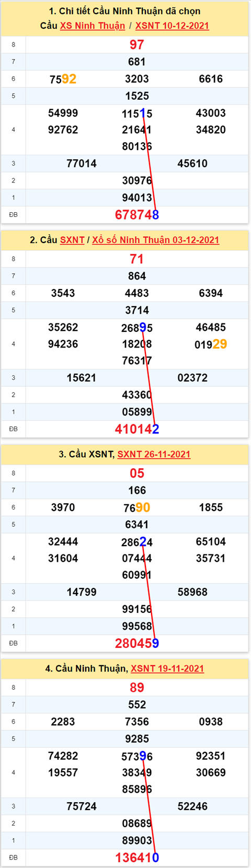
Task: Select number 92351
Action: pyautogui.click(x=211, y=756)
